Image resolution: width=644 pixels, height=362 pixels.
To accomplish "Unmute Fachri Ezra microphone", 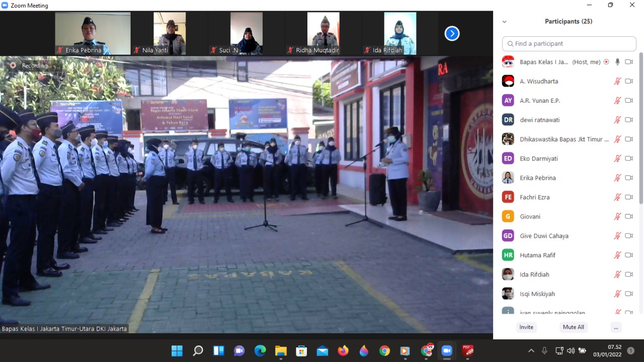I will pos(617,197).
